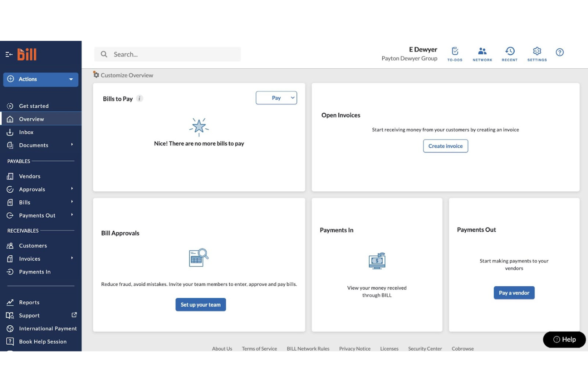Open the Terms of Service link
Image resolution: width=588 pixels, height=392 pixels.
(x=259, y=348)
